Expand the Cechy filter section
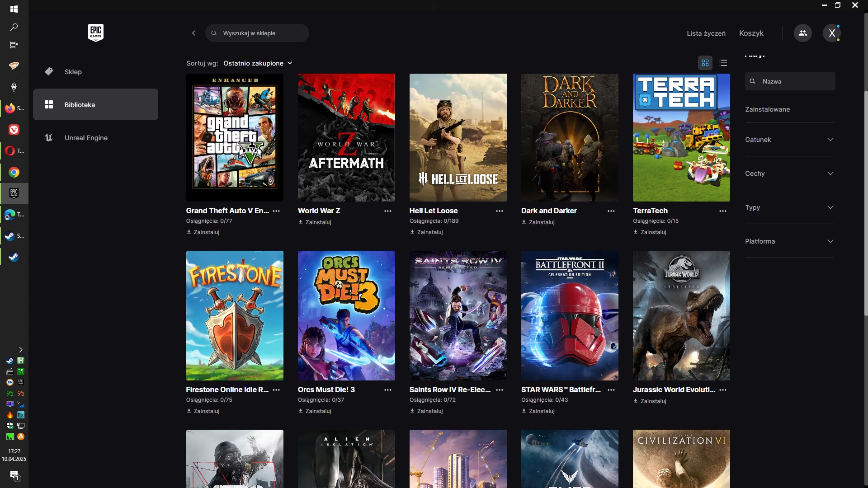Image resolution: width=868 pixels, height=488 pixels. click(789, 174)
